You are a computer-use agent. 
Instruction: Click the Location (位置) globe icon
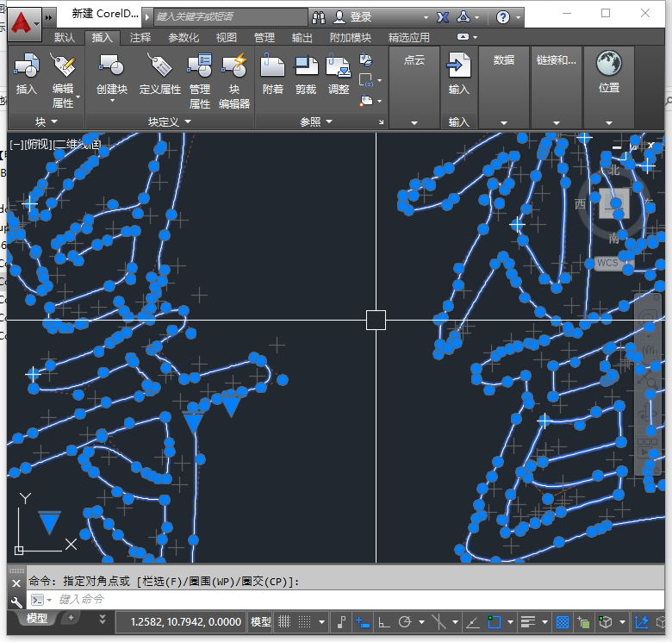tap(608, 64)
